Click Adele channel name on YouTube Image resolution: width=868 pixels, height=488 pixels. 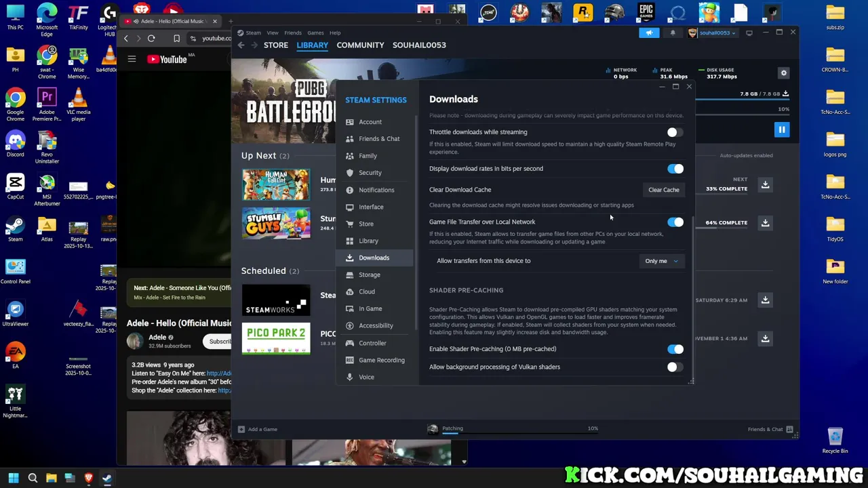[157, 338]
